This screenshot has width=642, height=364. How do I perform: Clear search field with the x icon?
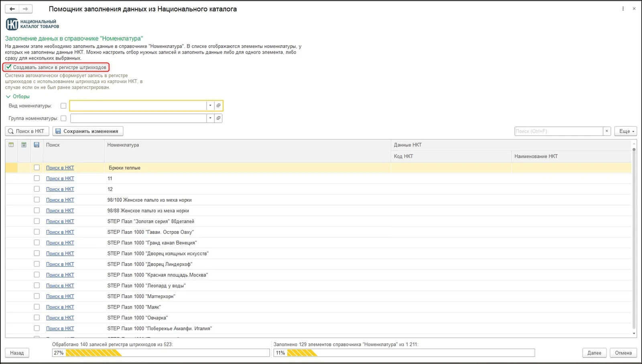tap(607, 131)
